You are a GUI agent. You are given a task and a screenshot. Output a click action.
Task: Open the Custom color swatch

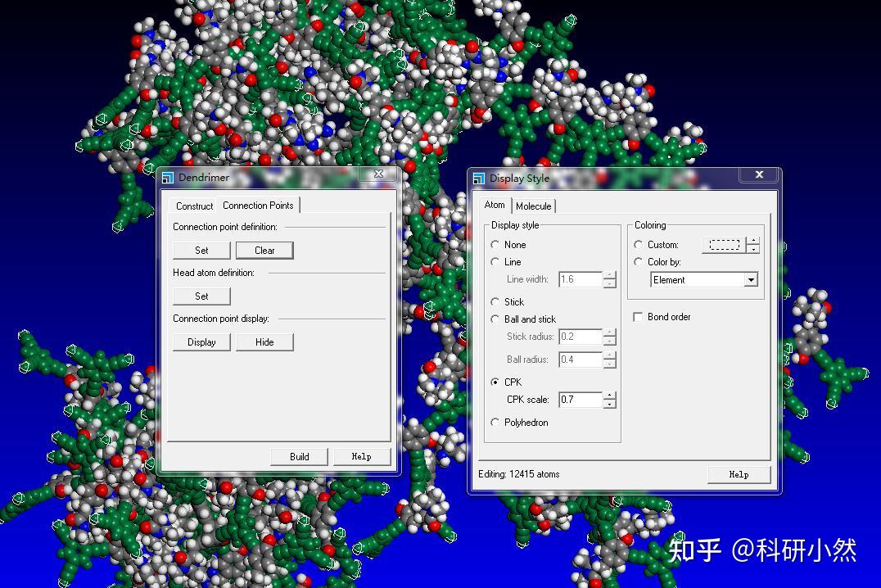click(724, 244)
